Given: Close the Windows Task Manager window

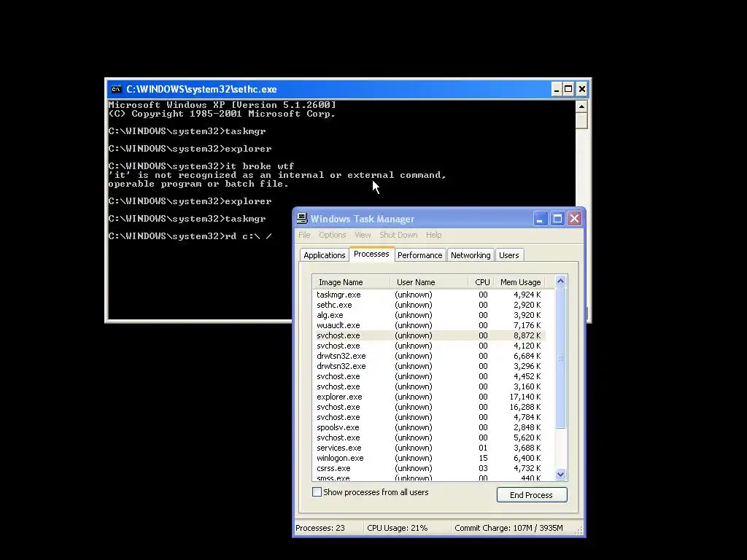Looking at the screenshot, I should [575, 219].
